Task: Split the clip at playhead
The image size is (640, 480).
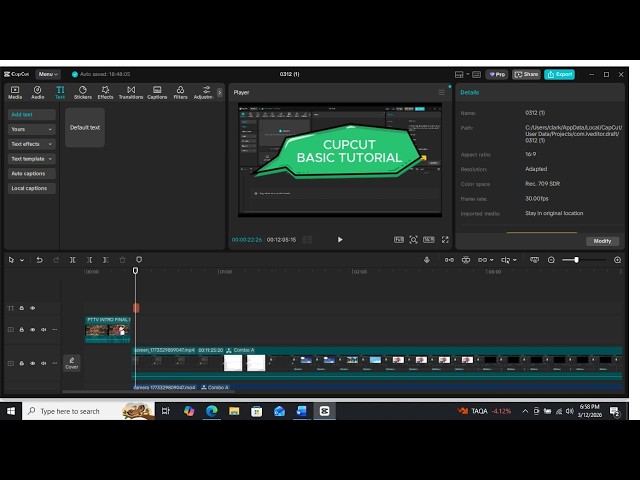Action: [73, 260]
